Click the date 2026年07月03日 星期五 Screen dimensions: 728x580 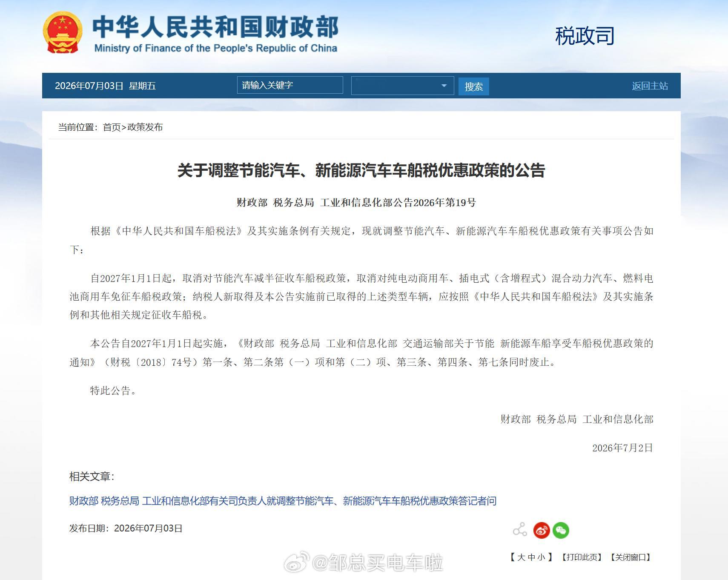[x=105, y=86]
